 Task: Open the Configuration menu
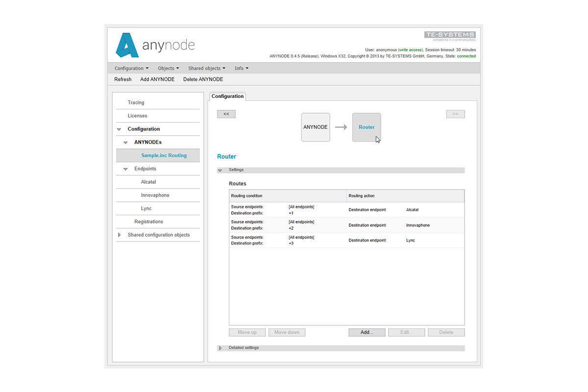point(131,69)
